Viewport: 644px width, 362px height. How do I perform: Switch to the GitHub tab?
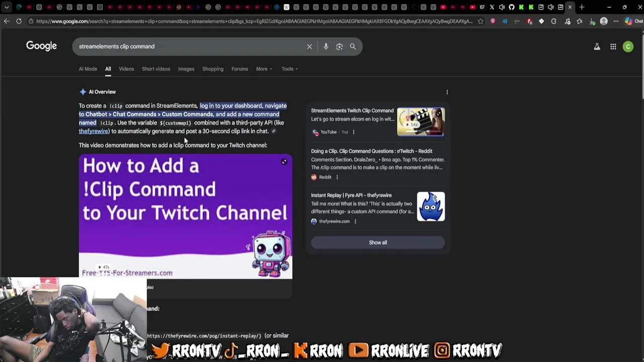click(x=512, y=7)
